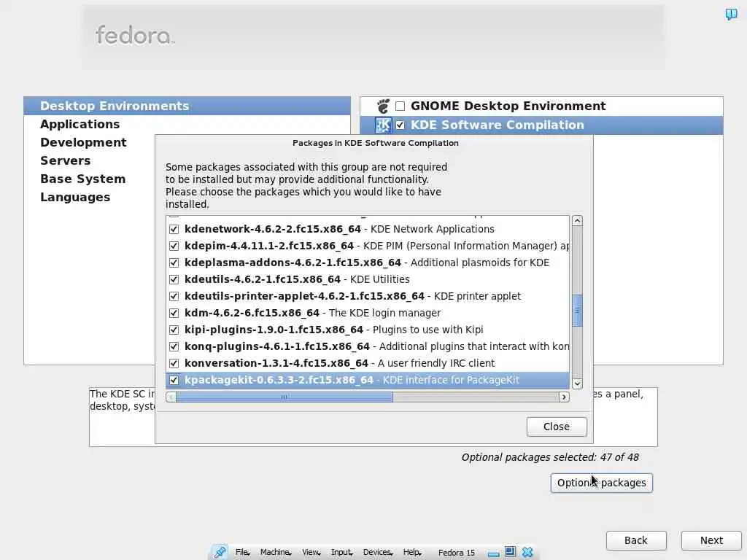Click the vertical scrollbar thumb in package list

click(577, 311)
